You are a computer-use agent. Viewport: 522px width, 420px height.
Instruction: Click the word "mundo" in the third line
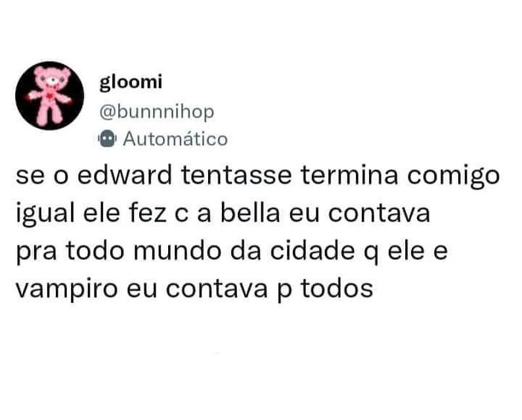tap(177, 250)
